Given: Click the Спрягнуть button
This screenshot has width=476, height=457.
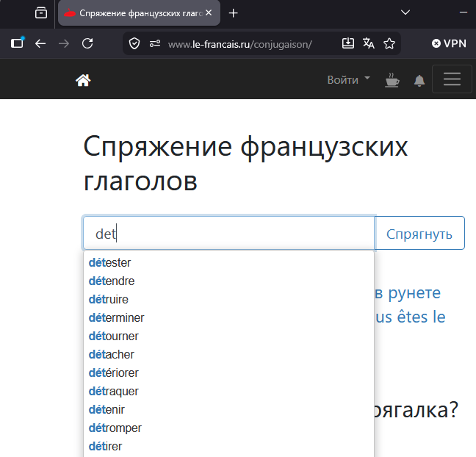Looking at the screenshot, I should point(419,233).
